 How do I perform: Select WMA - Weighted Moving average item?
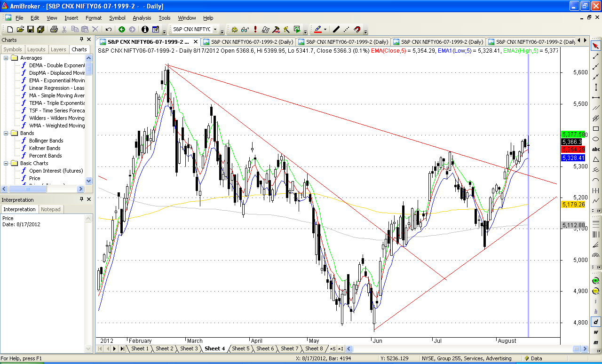(57, 126)
